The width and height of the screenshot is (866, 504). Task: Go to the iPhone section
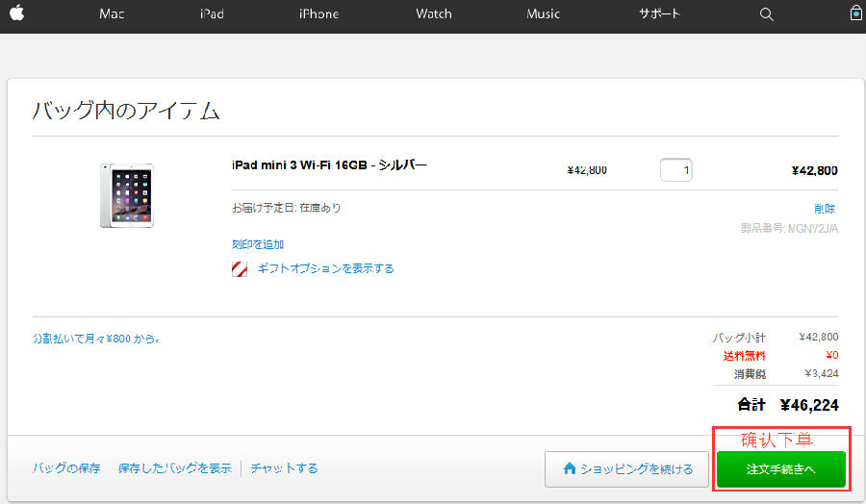(318, 14)
